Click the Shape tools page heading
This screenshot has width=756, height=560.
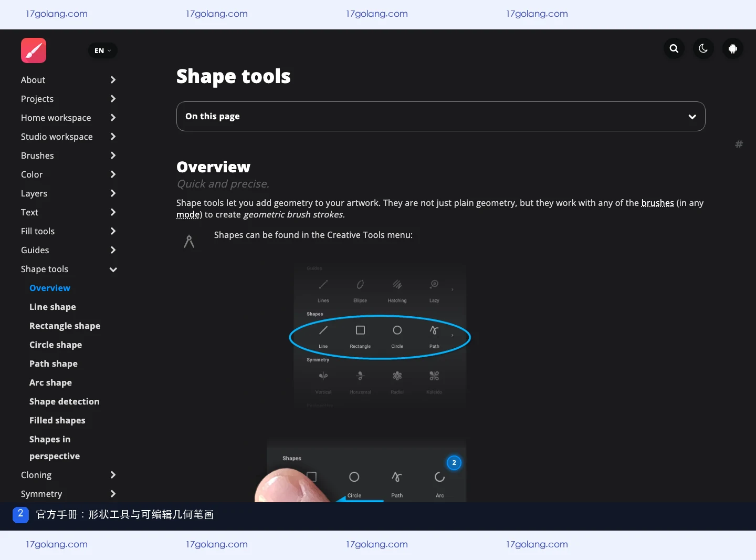(233, 77)
